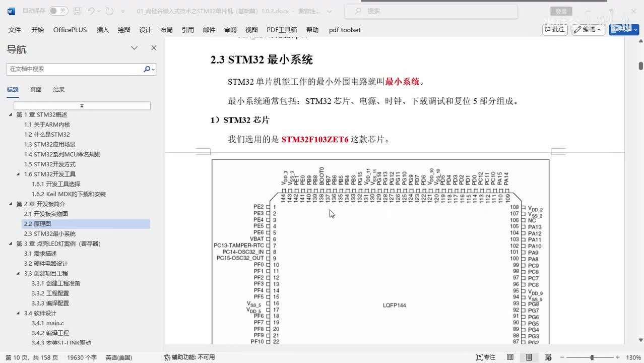Select the 页面 pages tab
The image size is (644, 363).
pos(36,90)
